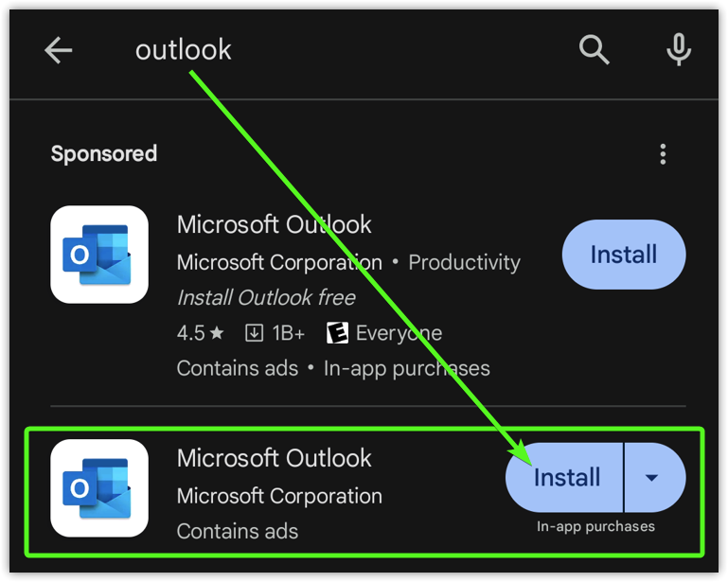The height and width of the screenshot is (582, 728).
Task: Open sponsored Microsoft Outlook title
Action: point(274,224)
